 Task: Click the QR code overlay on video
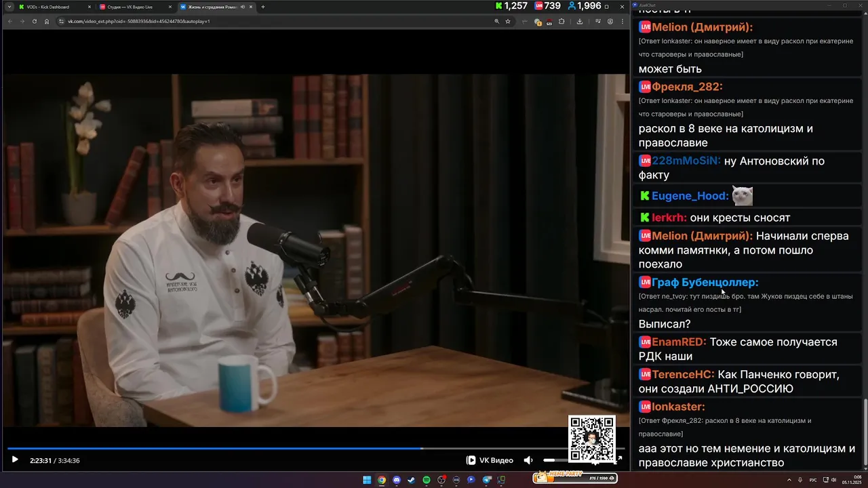[x=592, y=439]
